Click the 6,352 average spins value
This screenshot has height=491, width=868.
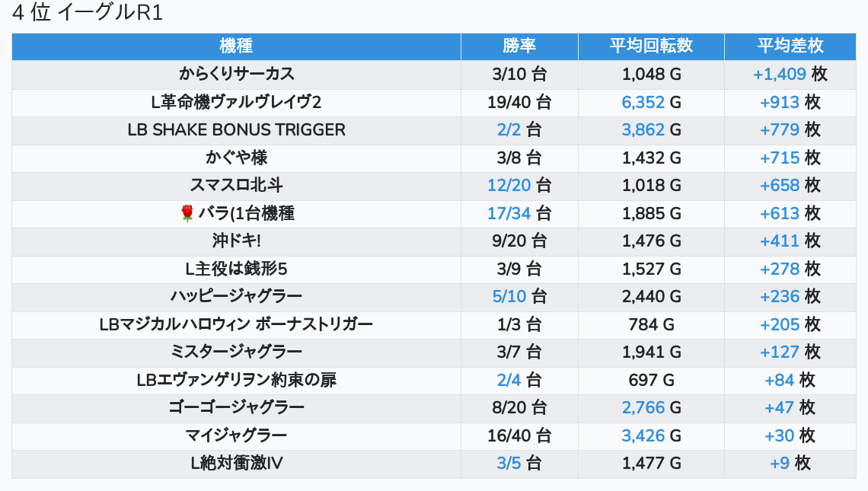pos(643,102)
